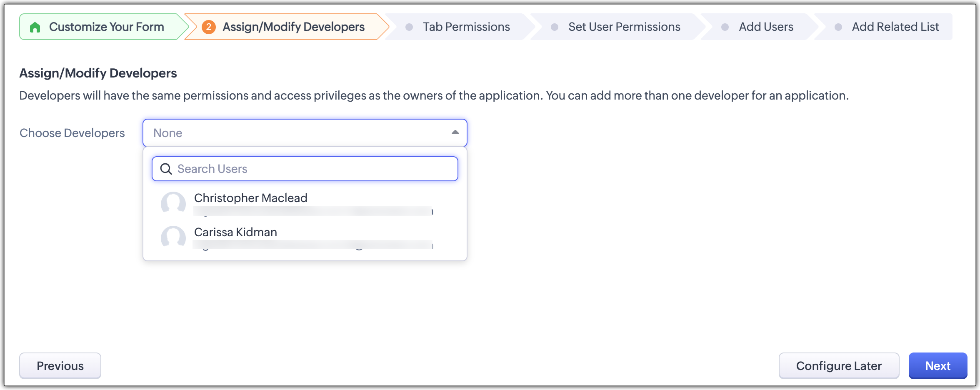
Task: Click the search magnifier icon
Action: pyautogui.click(x=166, y=169)
